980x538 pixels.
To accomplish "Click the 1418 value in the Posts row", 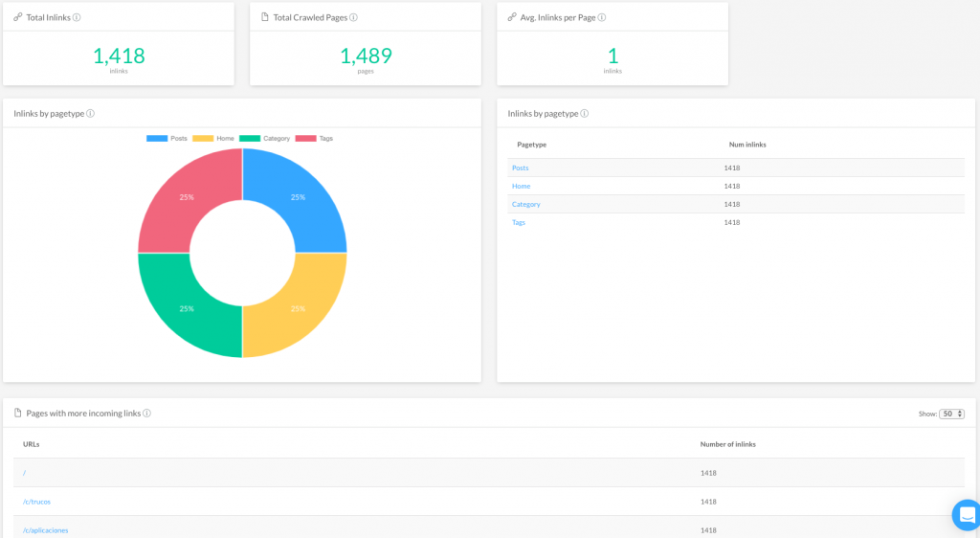I will (732, 168).
